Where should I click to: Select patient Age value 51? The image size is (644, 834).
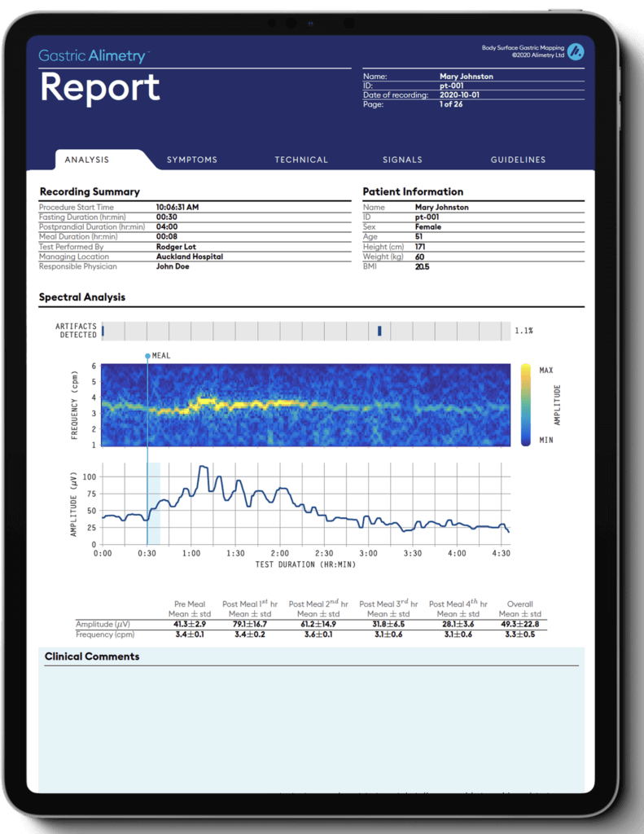point(418,237)
